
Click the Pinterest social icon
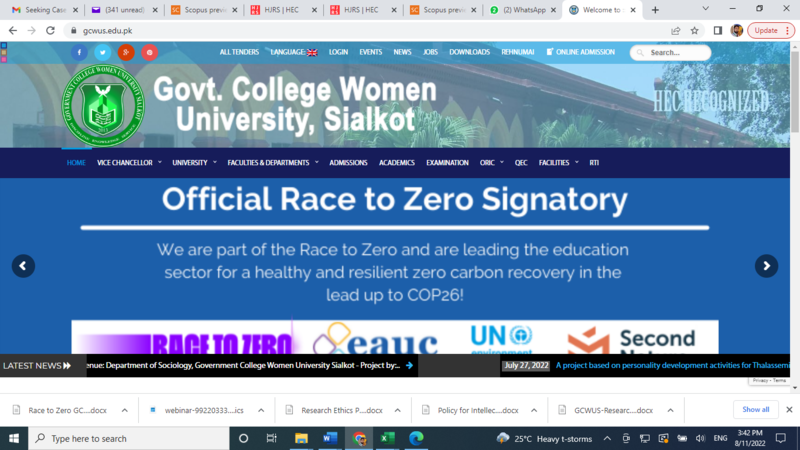(x=149, y=52)
